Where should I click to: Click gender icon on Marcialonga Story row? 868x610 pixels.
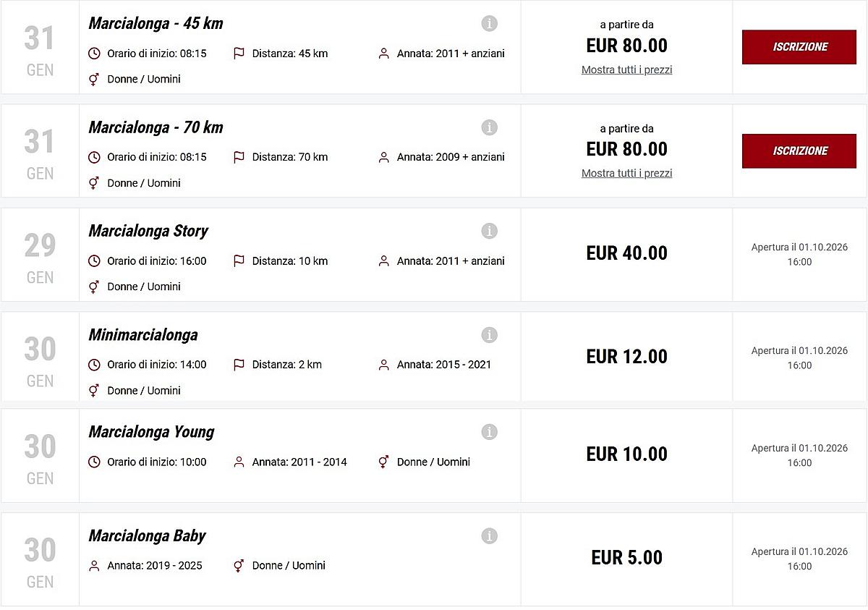(x=94, y=287)
